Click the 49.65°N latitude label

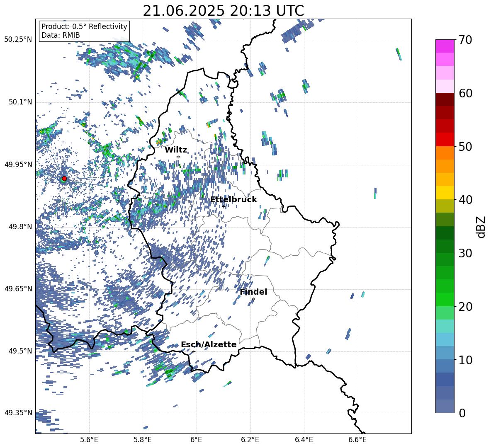[18, 288]
